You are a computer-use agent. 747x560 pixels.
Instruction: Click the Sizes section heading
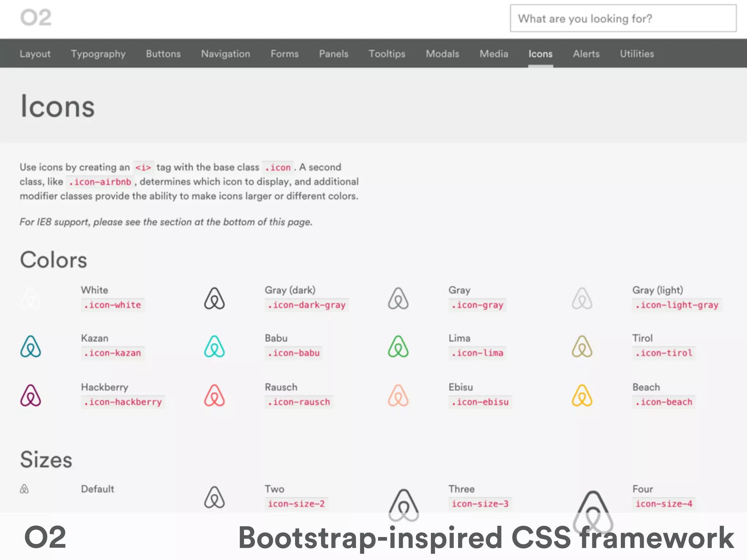click(x=46, y=459)
